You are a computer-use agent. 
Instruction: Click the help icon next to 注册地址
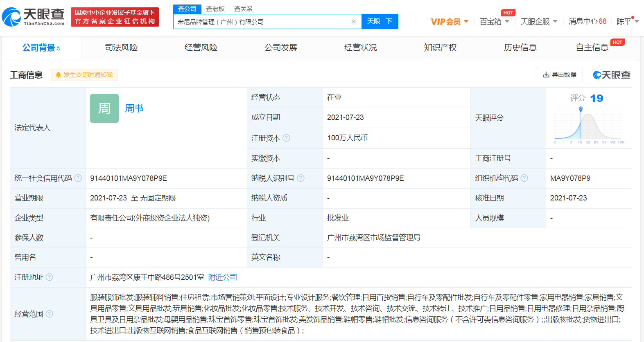[x=50, y=277]
